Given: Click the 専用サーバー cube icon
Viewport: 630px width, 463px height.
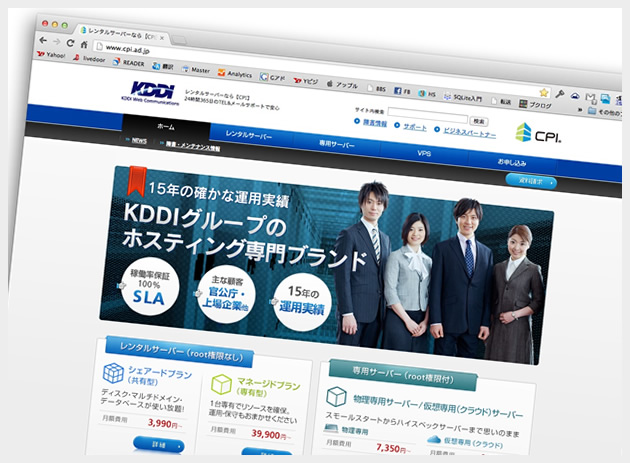Looking at the screenshot, I should click(x=336, y=400).
